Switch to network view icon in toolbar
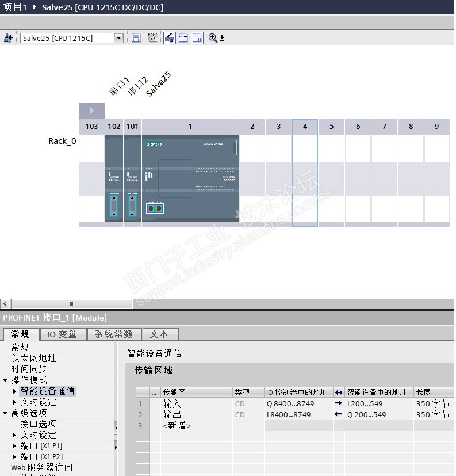This screenshot has width=456, height=476. point(8,38)
